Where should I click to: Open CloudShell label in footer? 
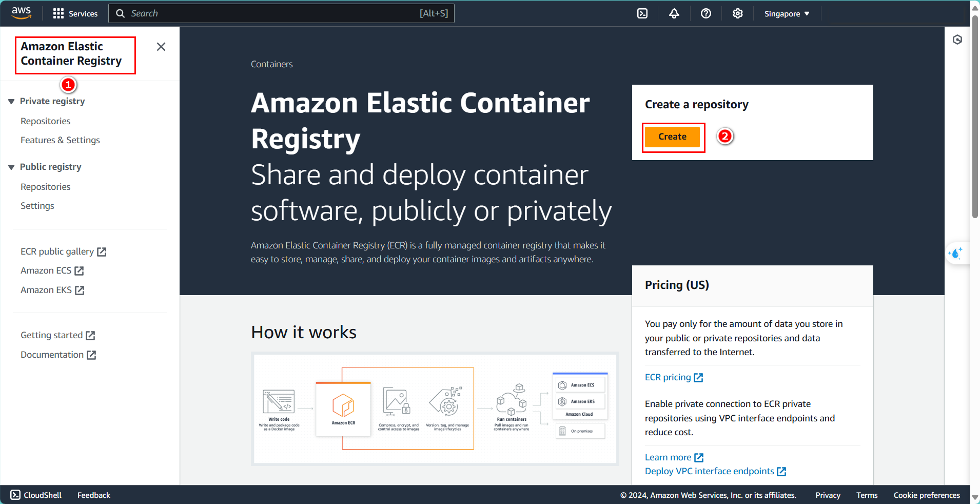pyautogui.click(x=43, y=495)
